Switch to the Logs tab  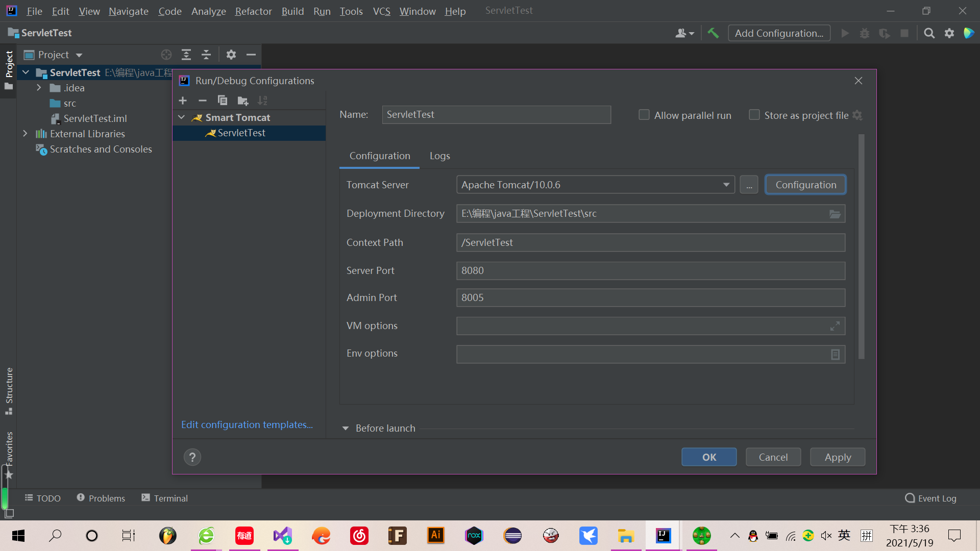439,156
